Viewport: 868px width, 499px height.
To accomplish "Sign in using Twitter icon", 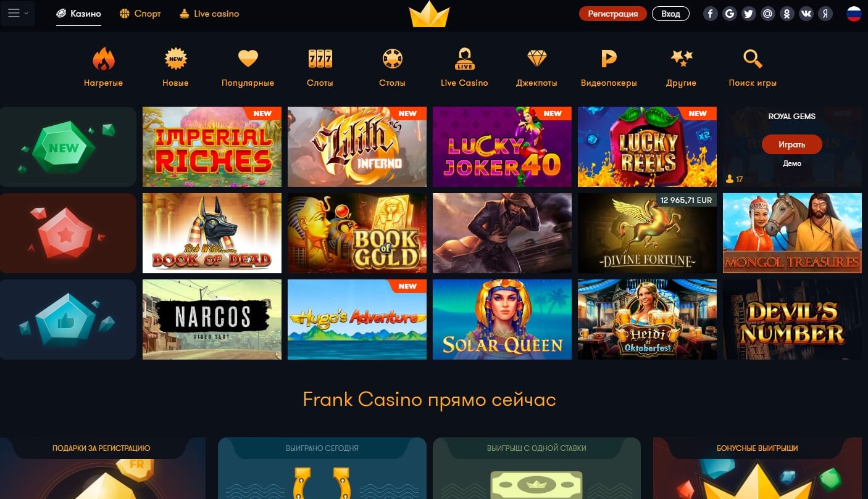I will point(749,14).
